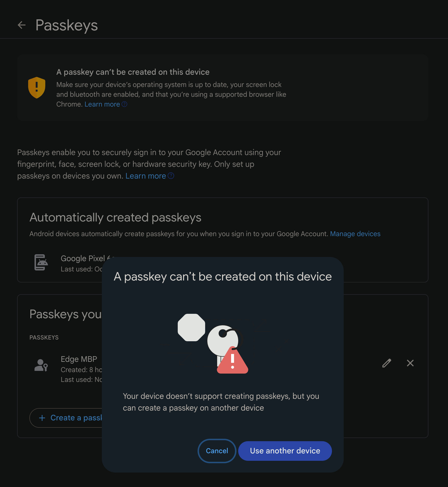The height and width of the screenshot is (487, 448).
Task: Cancel the passkey creation dialog
Action: pos(217,451)
